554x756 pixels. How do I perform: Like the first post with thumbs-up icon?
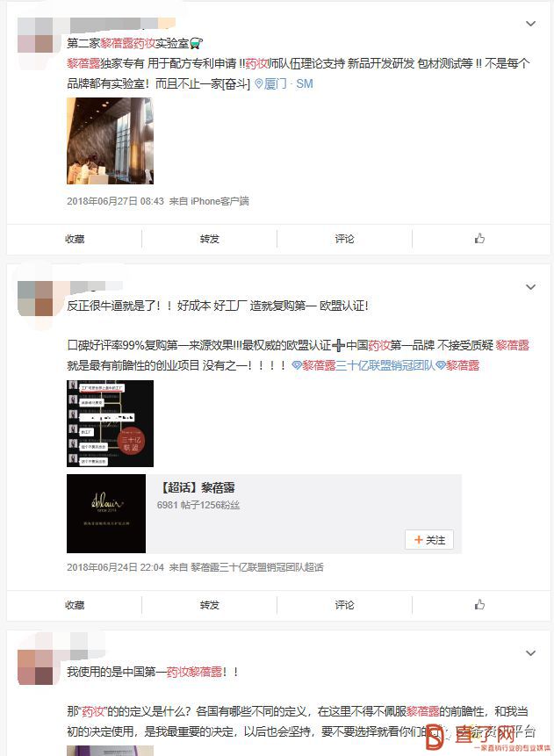[479, 238]
